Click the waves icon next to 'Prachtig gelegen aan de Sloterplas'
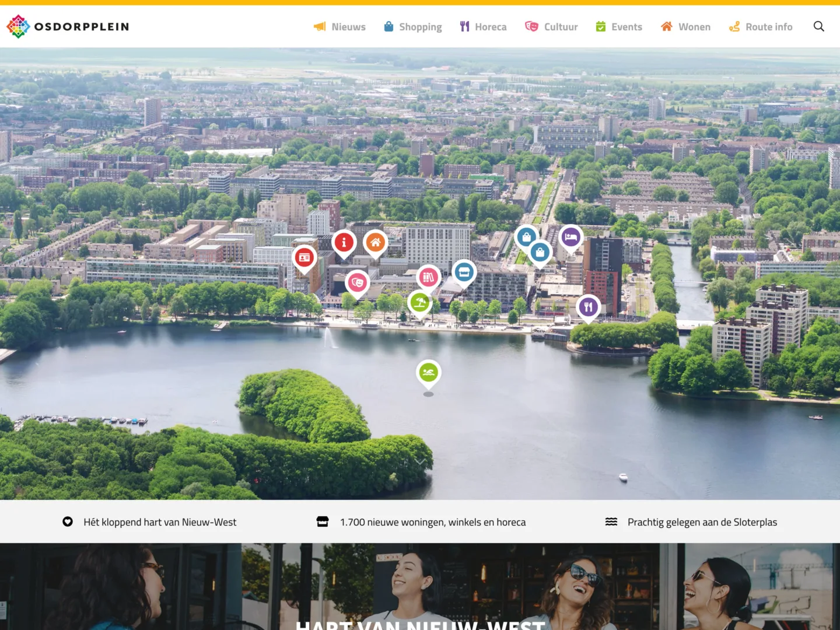Image resolution: width=840 pixels, height=630 pixels. (611, 521)
